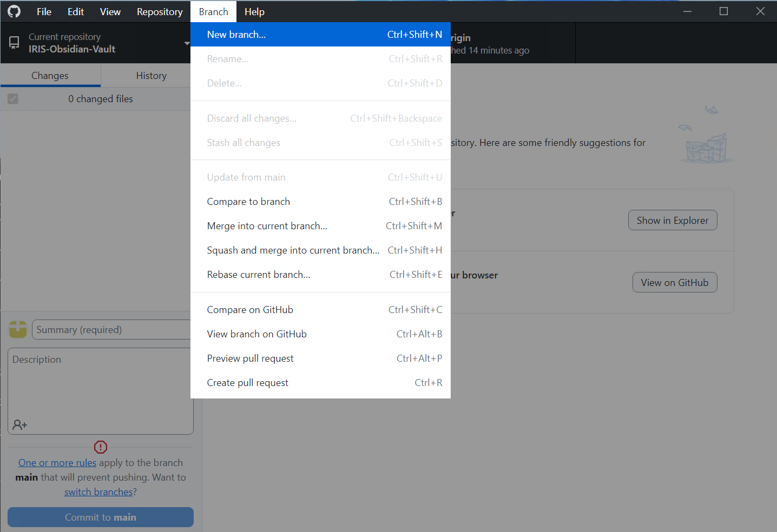Minimize the GitHub Desktop window
Screen dimensions: 777x532
click(687, 11)
